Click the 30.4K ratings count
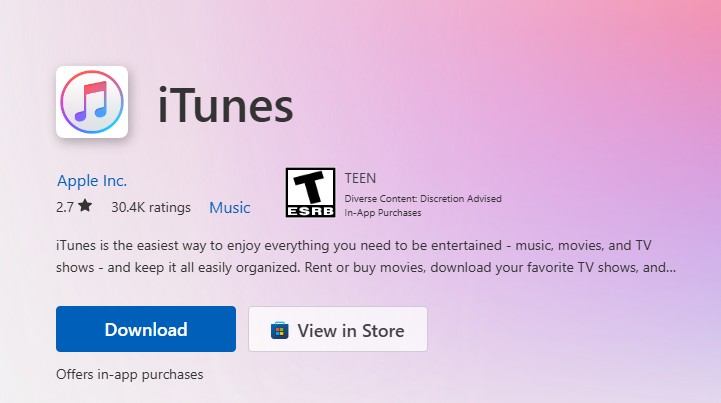Screen dimensions: 721x403 [x=150, y=208]
